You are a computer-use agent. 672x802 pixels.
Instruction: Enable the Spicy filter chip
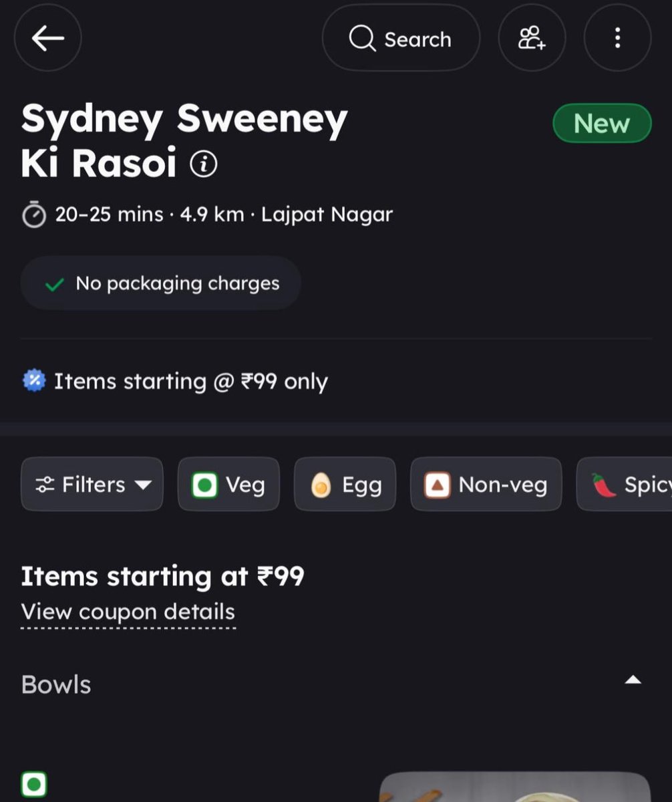pyautogui.click(x=624, y=485)
